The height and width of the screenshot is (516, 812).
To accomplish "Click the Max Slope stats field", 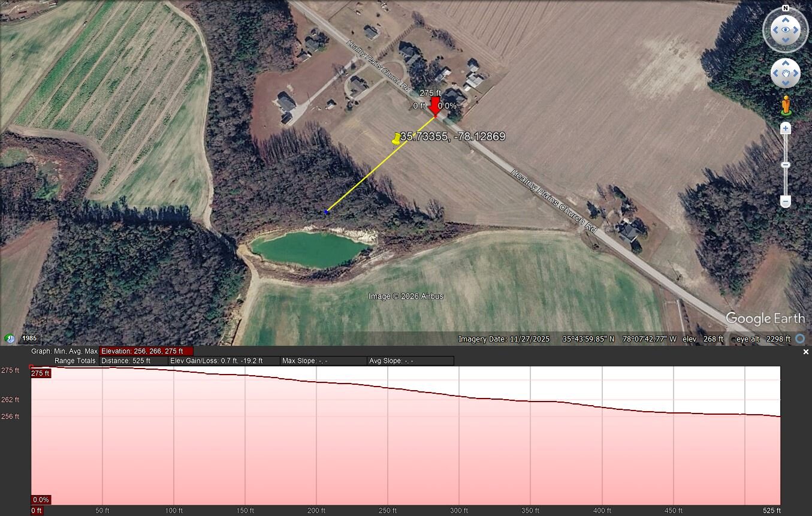I will (x=324, y=361).
